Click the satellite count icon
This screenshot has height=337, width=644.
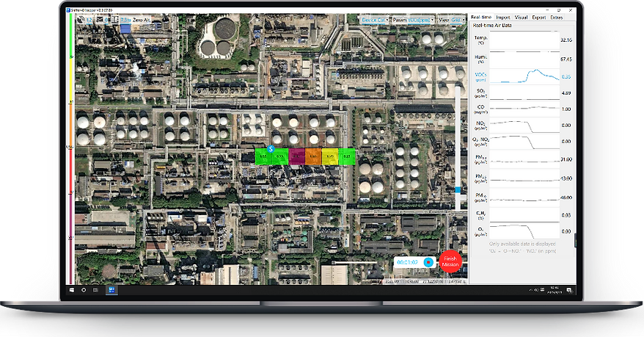point(81,20)
